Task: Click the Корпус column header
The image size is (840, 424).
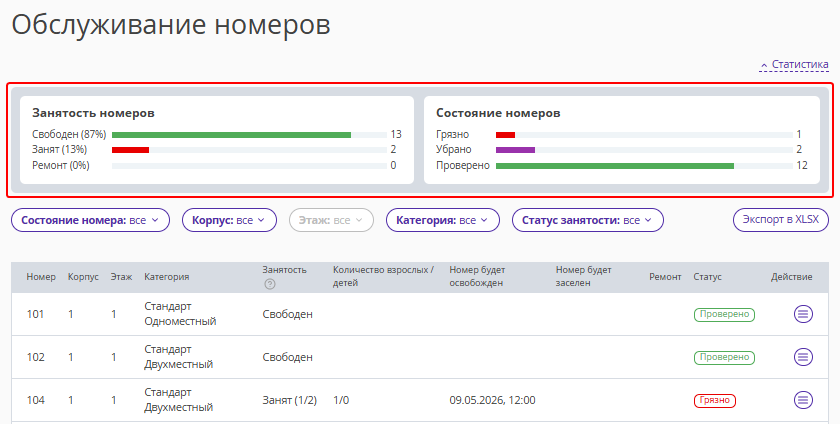Action: tap(83, 277)
